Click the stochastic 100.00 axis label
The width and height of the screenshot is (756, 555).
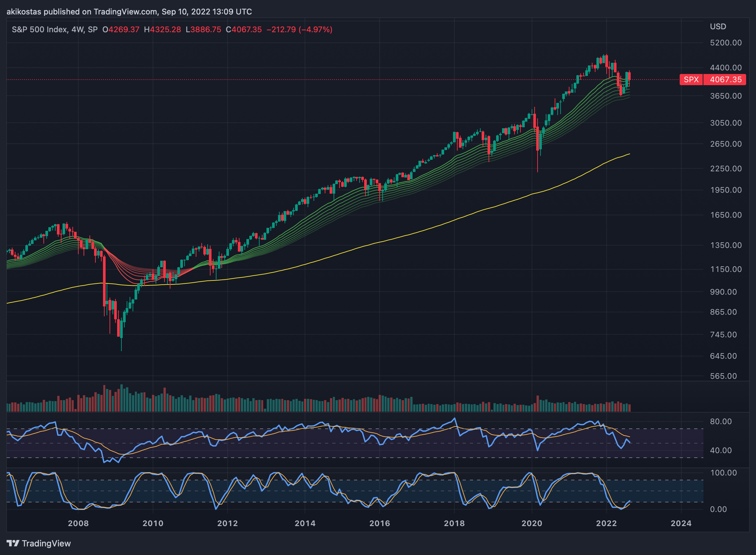pos(723,473)
